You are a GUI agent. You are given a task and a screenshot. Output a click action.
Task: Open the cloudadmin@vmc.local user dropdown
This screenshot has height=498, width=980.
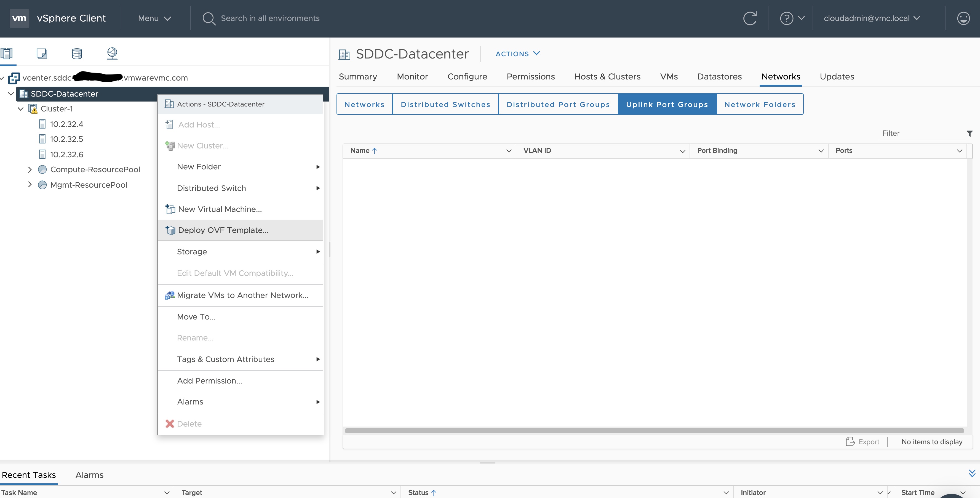[x=871, y=18]
